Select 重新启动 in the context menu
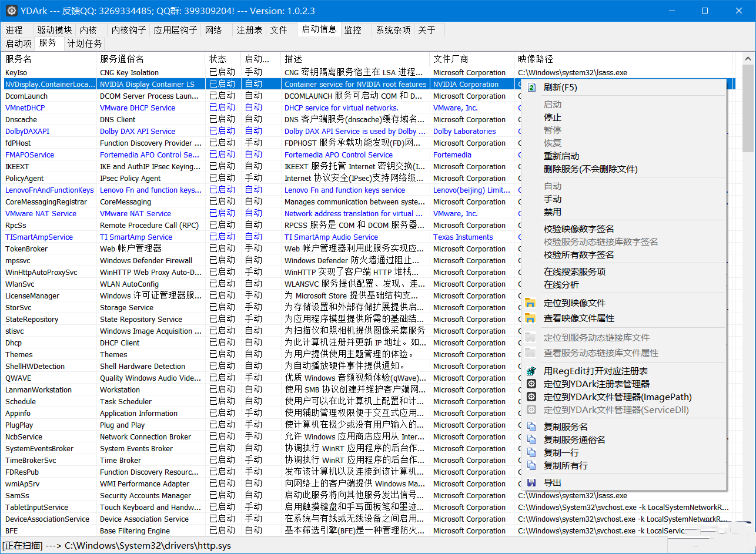 pos(561,156)
